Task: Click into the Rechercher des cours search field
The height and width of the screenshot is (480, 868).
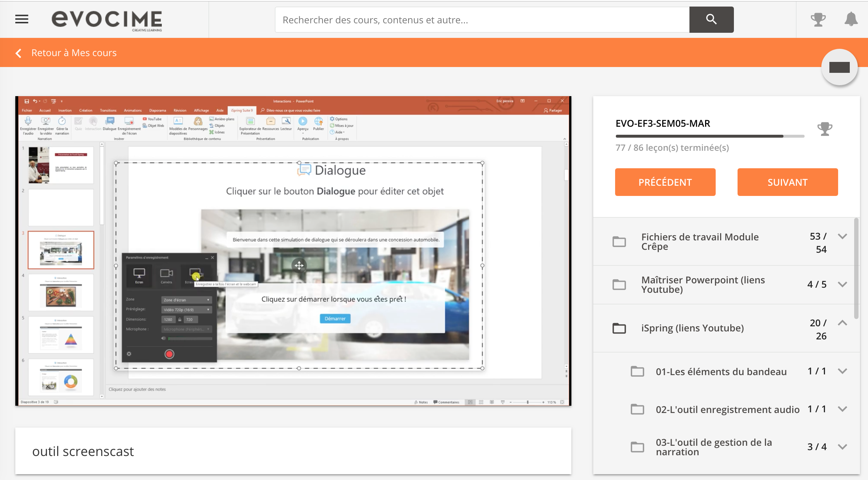Action: click(482, 20)
